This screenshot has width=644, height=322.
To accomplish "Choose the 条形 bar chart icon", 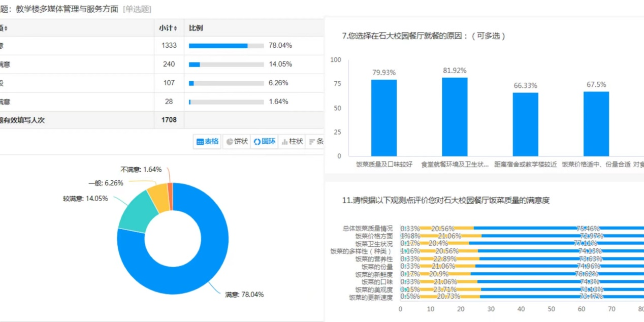I will [316, 142].
